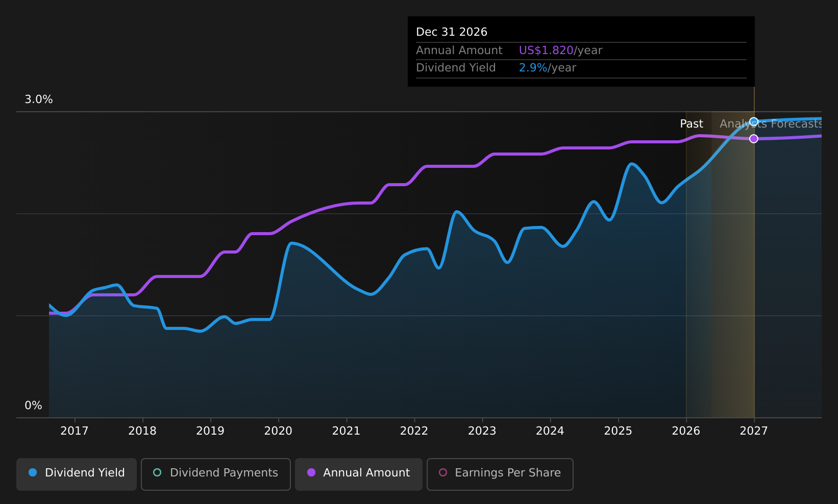The width and height of the screenshot is (838, 504).
Task: Click the 2026 x-axis label
Action: coord(686,431)
